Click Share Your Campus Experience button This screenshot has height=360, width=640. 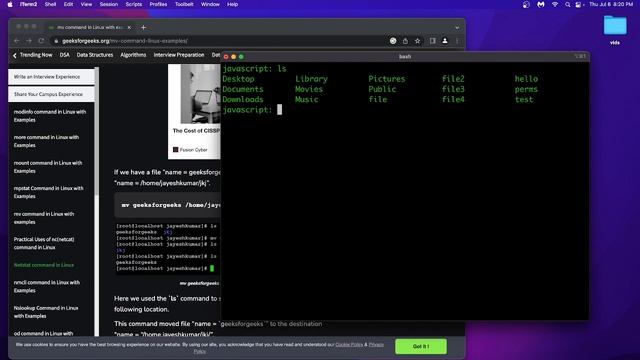(x=51, y=94)
